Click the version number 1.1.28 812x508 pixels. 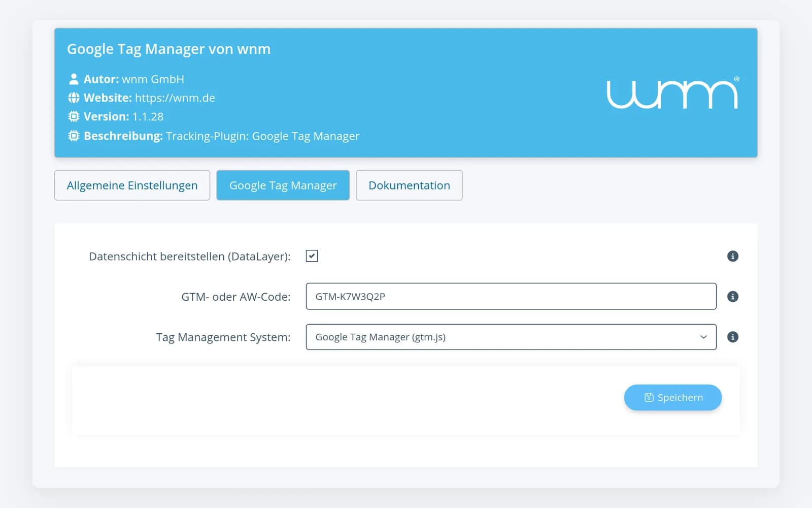(x=148, y=116)
